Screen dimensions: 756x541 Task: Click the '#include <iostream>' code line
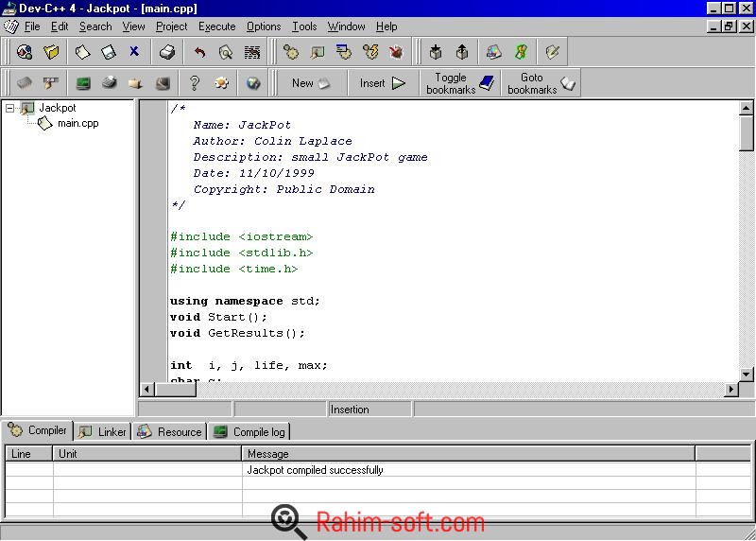coord(242,236)
